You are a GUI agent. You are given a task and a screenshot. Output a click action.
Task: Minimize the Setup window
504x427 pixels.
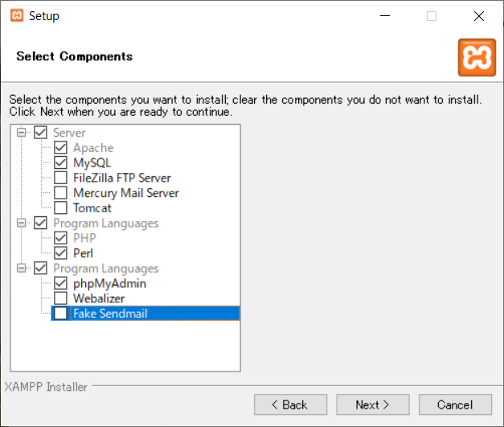tap(385, 16)
